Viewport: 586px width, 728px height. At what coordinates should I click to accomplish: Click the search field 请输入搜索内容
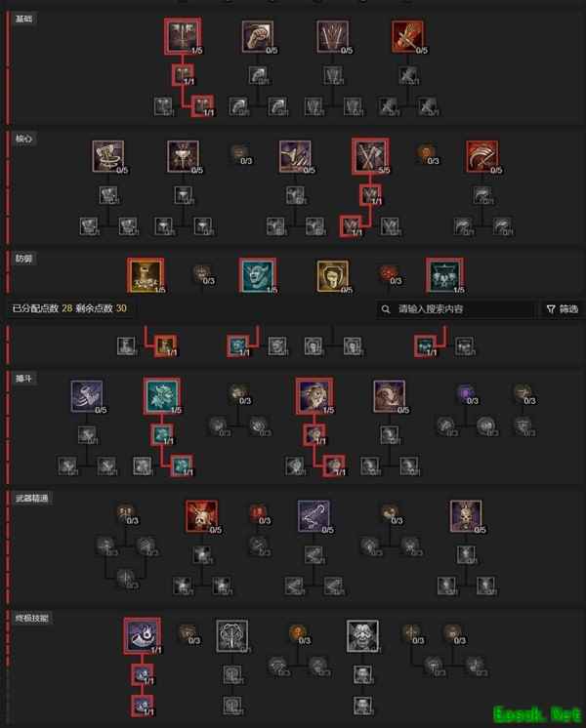(458, 309)
